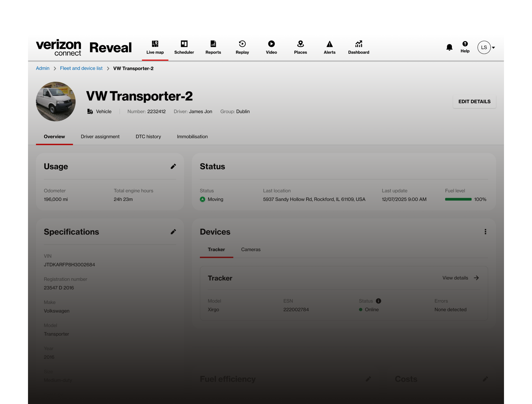532x404 pixels.
Task: Open the notifications bell
Action: coord(449,47)
